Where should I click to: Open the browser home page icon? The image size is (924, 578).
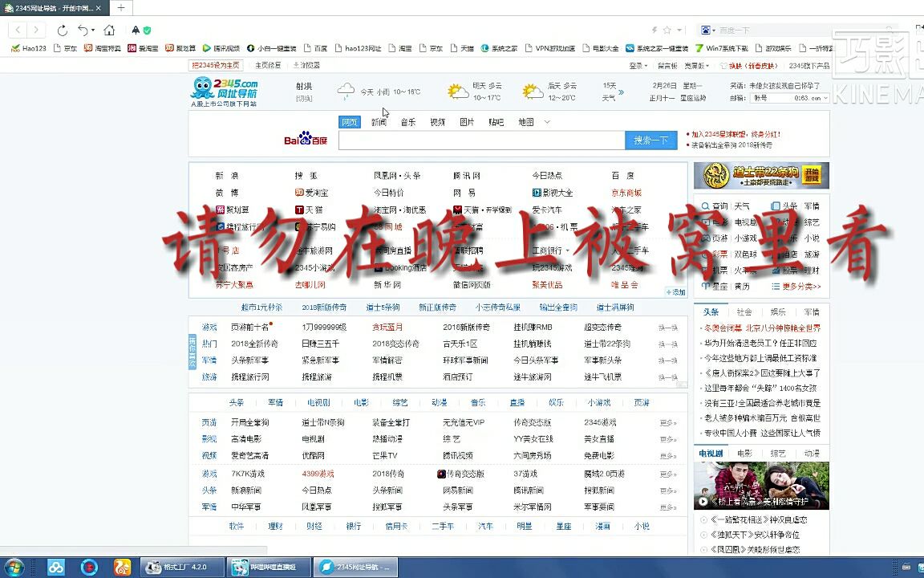[x=109, y=30]
